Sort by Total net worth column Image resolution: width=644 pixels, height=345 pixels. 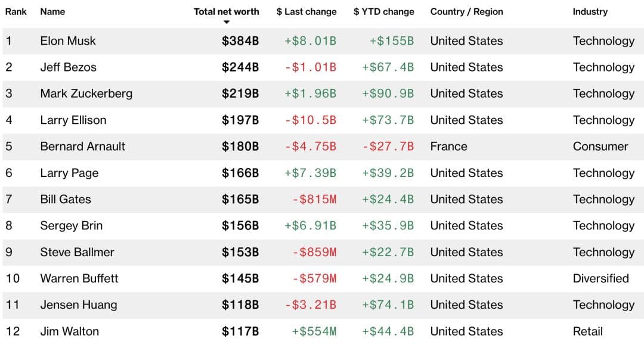(226, 11)
